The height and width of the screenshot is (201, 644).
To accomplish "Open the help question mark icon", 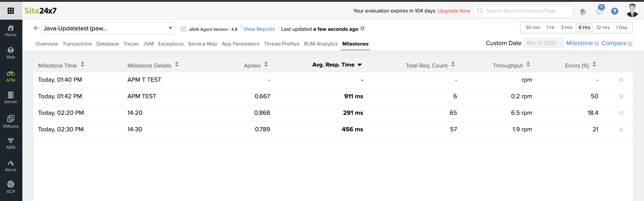I will [x=614, y=11].
